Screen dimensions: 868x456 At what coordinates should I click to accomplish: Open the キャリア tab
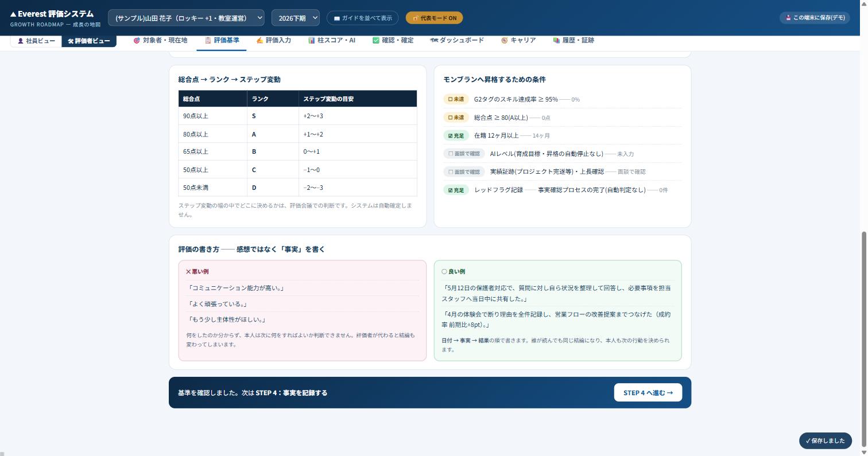point(518,40)
